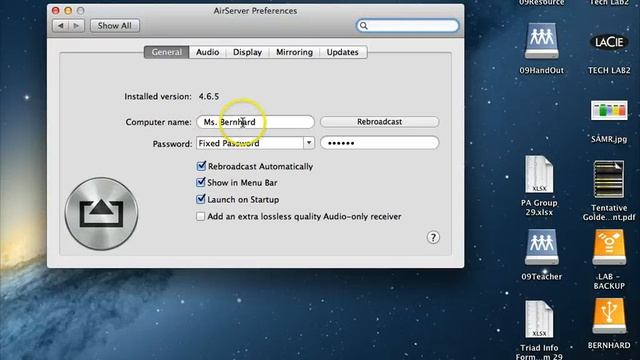Open the Tentative Golde...nt.pdf file
Screen dimensions: 640x360
tap(609, 179)
